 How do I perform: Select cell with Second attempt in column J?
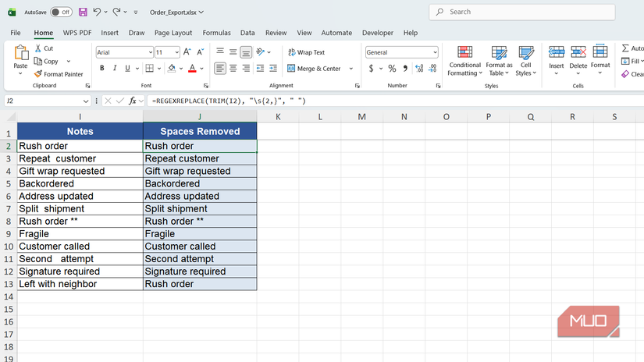click(200, 259)
